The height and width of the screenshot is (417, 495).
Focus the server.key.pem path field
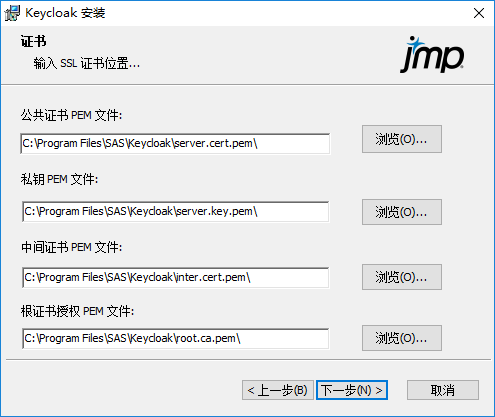pos(176,212)
